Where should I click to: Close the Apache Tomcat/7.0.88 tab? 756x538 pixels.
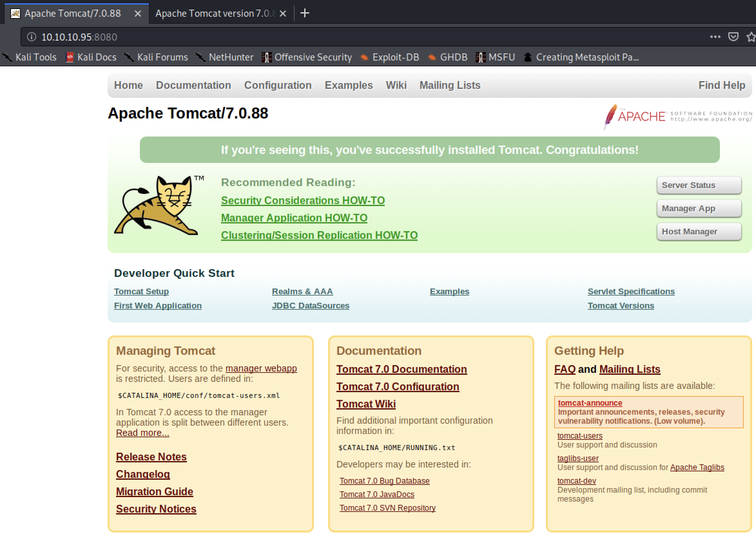pyautogui.click(x=138, y=14)
